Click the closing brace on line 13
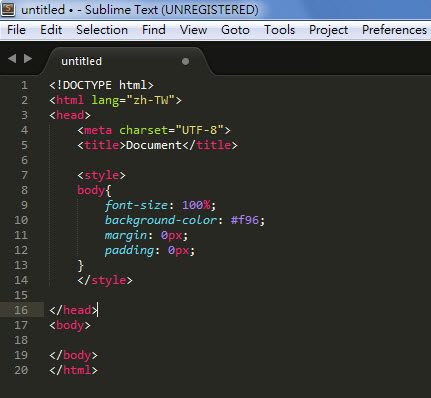The width and height of the screenshot is (431, 398). (80, 265)
